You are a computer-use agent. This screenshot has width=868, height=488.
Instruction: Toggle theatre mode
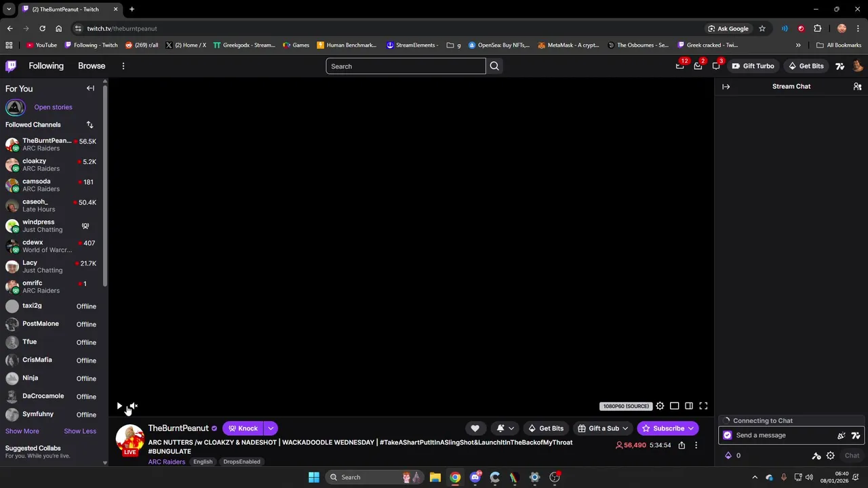pyautogui.click(x=688, y=406)
